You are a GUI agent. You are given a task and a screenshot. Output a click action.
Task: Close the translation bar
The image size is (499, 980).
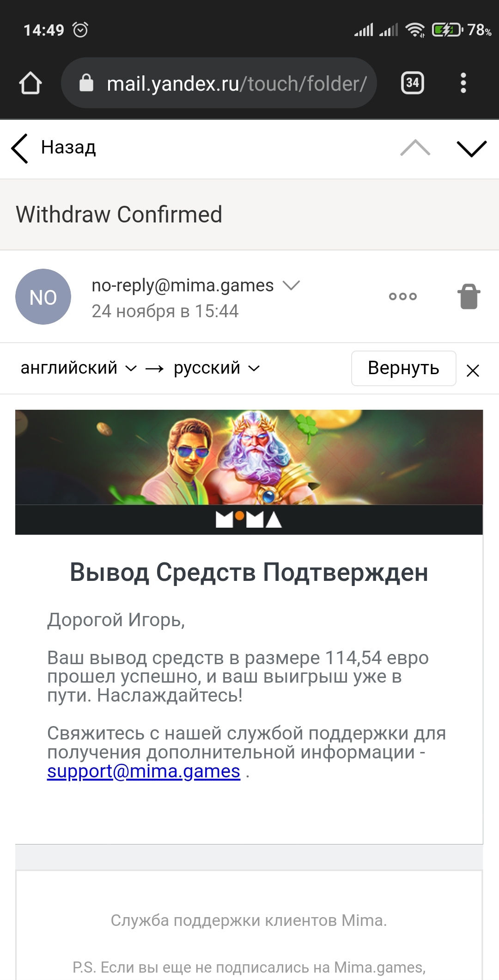[473, 370]
